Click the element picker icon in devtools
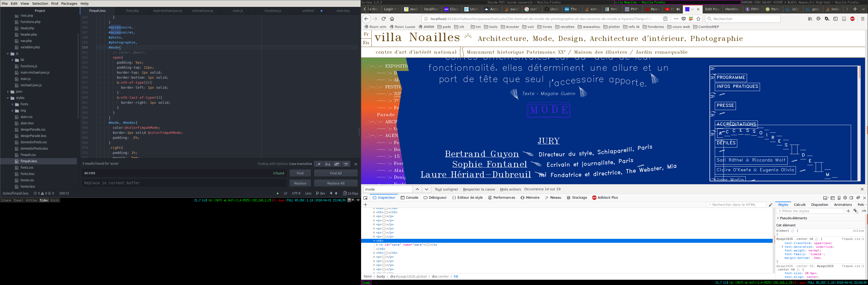Viewport: 868px width, 285px height. 365,198
